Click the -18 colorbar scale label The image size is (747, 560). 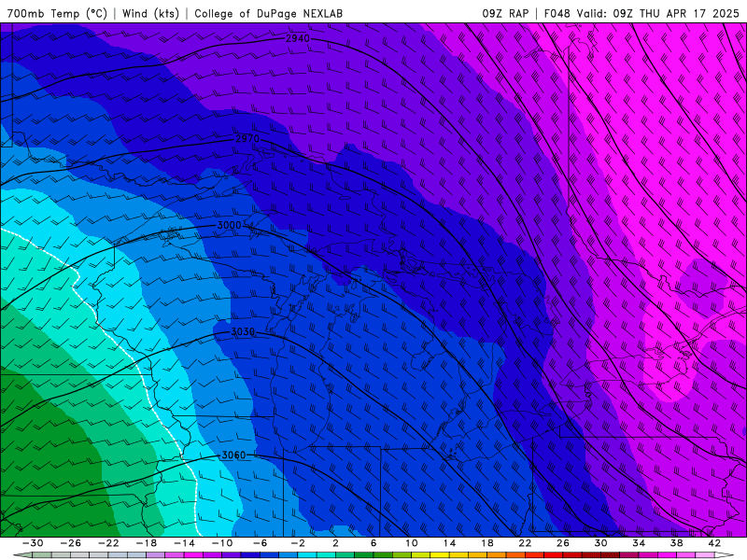(x=147, y=543)
